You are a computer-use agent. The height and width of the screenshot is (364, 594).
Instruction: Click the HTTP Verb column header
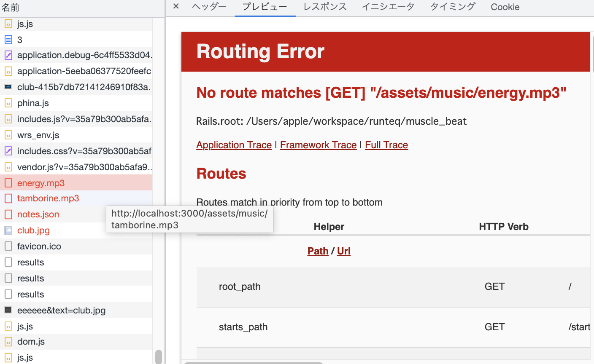click(x=504, y=227)
